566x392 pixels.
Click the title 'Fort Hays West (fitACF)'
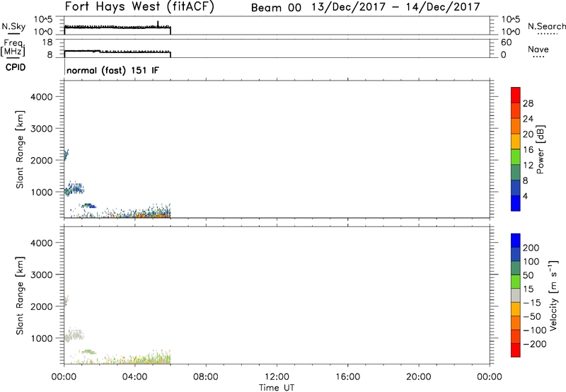(139, 7)
